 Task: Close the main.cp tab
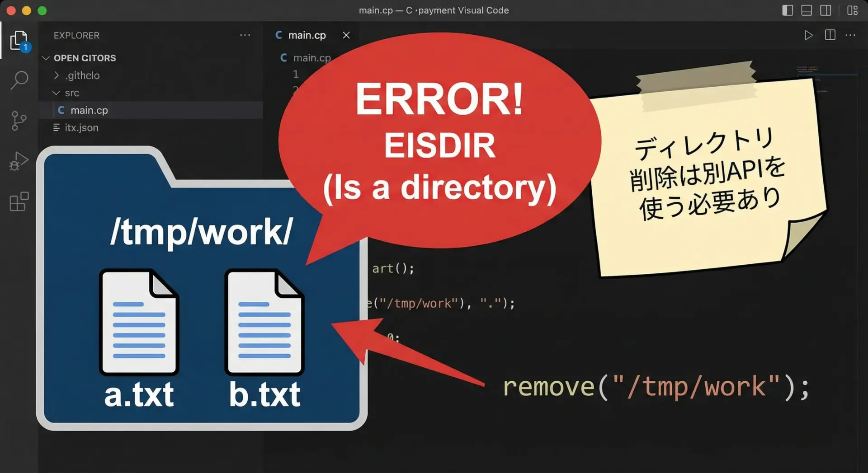pyautogui.click(x=346, y=35)
